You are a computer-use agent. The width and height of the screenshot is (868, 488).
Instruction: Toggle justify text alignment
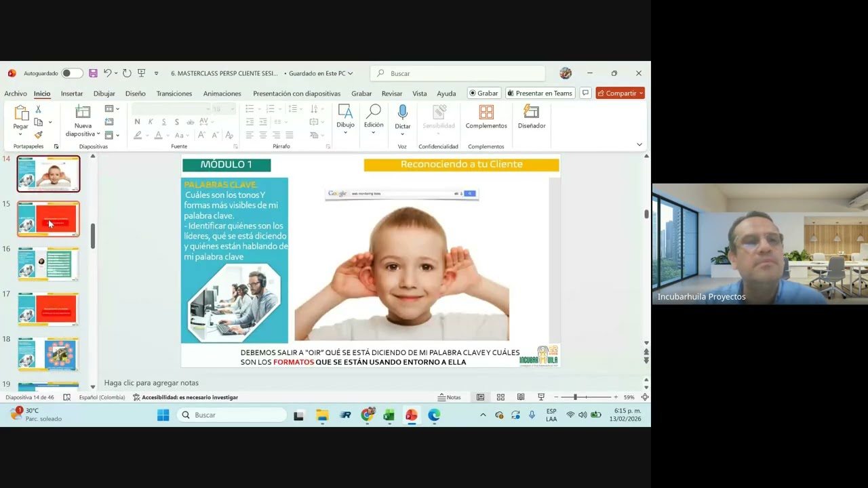pyautogui.click(x=290, y=136)
